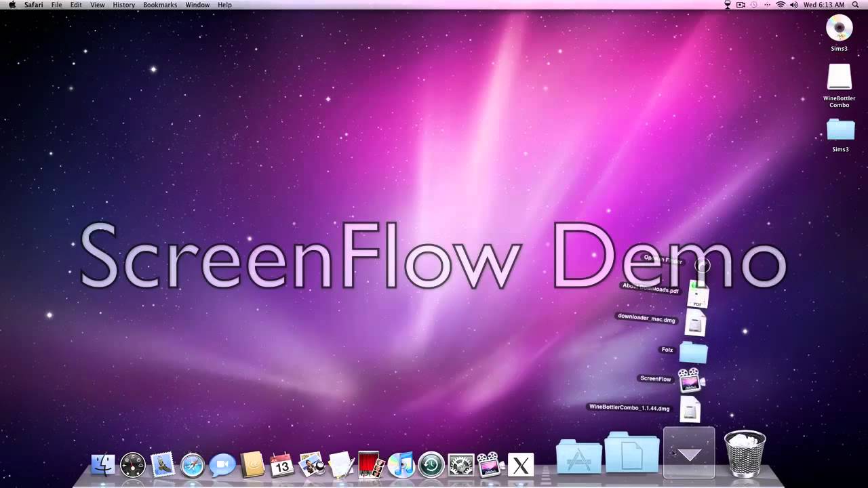Select the Sims3 disc on desktop
868x488 pixels.
(x=840, y=28)
